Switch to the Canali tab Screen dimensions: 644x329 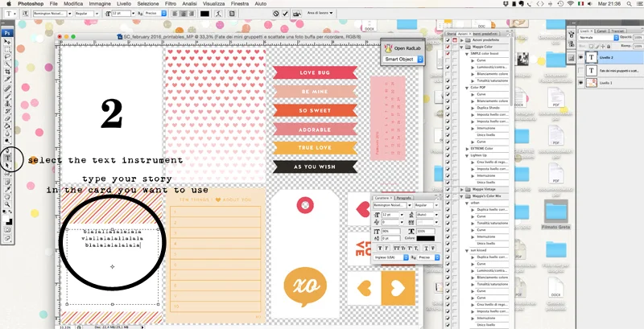601,31
